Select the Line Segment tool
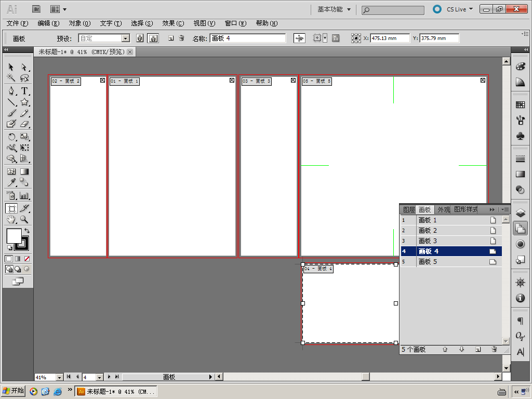The width and height of the screenshot is (532, 399). [x=11, y=102]
